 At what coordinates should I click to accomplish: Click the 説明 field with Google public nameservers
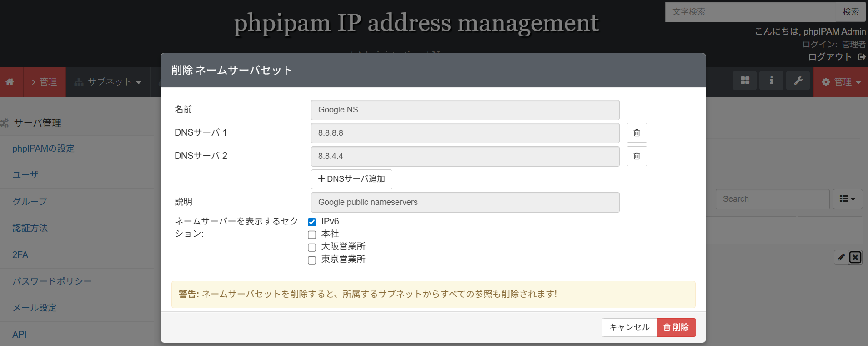tap(465, 202)
